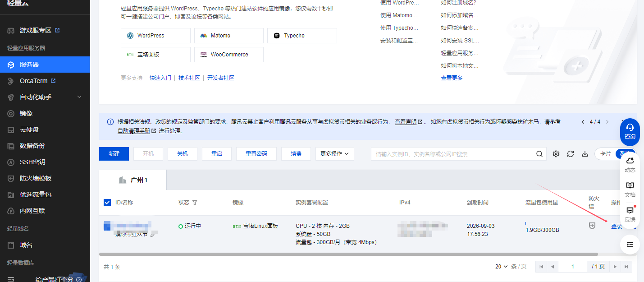Click the download export icon
Viewport: 644px width, 282px height.
(x=585, y=154)
